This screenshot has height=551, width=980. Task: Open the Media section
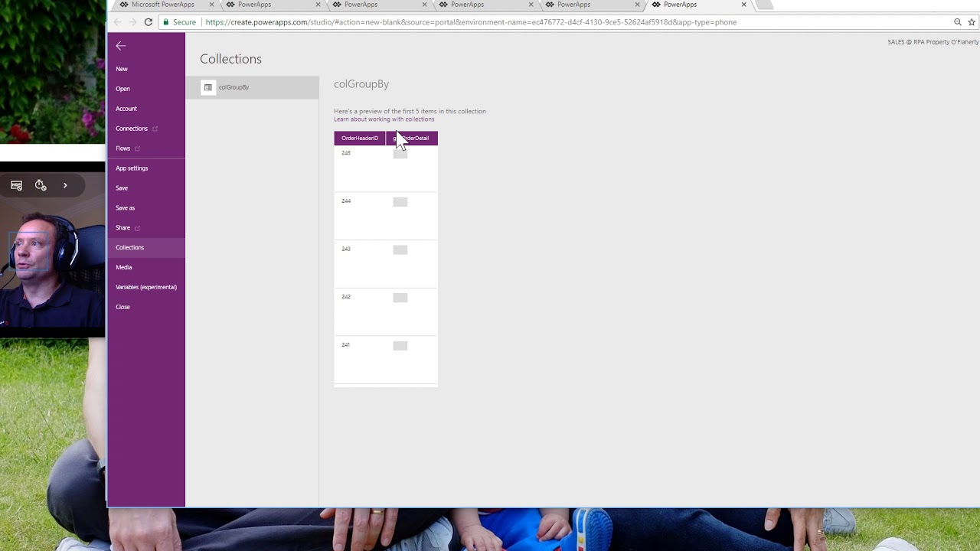(x=124, y=267)
